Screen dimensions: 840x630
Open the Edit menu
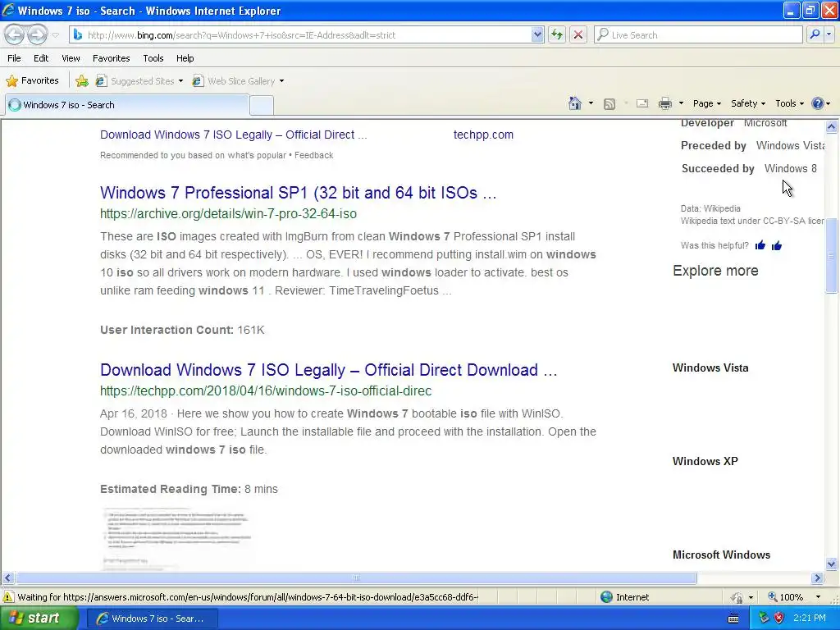coord(41,58)
